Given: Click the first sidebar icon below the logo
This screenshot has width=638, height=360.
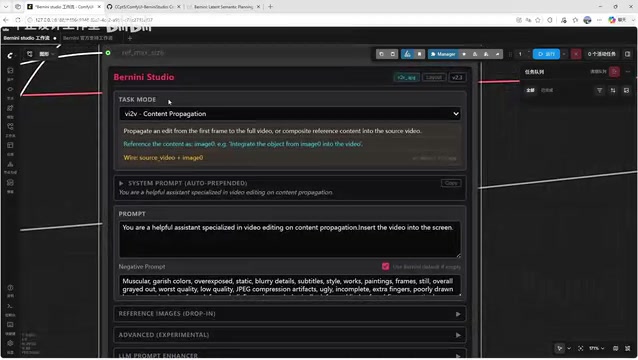Looking at the screenshot, I should pyautogui.click(x=10, y=71).
